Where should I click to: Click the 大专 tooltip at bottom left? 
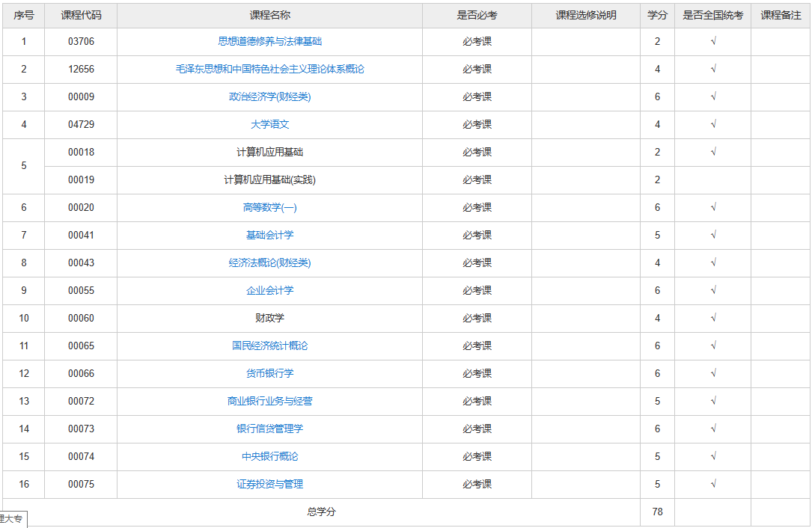tap(13, 518)
